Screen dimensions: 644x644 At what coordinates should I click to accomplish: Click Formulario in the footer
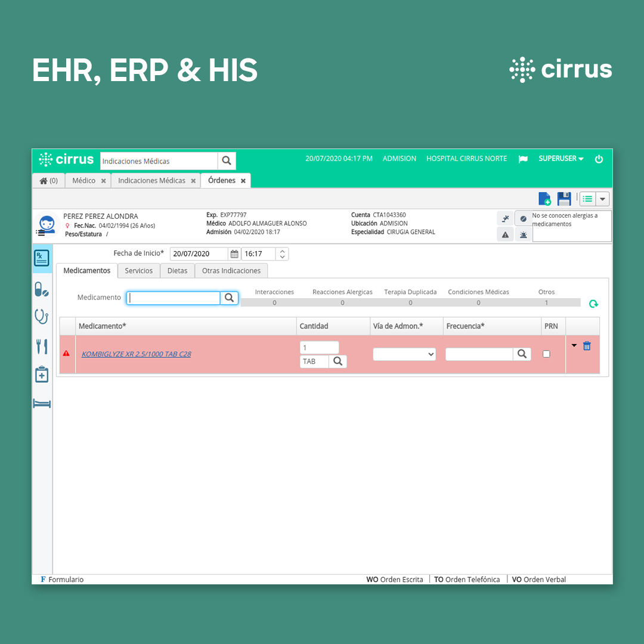tap(62, 580)
